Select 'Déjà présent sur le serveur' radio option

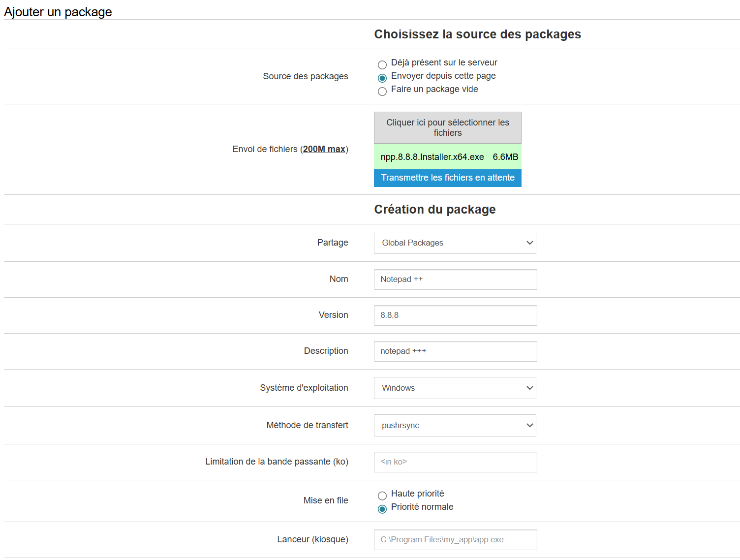[382, 65]
